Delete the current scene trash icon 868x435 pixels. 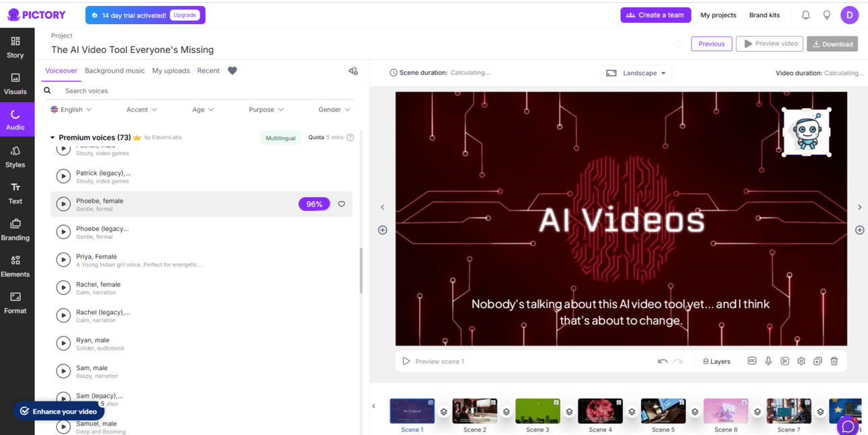coord(834,361)
